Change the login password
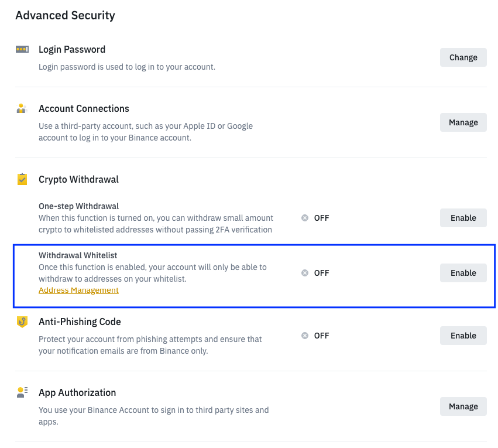This screenshot has height=448, width=498. click(463, 57)
